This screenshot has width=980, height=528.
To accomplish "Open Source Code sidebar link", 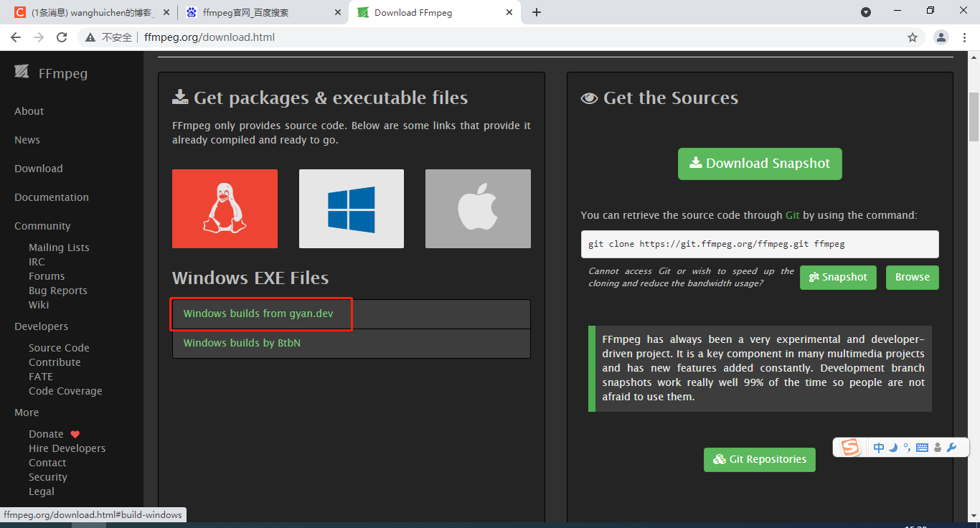I will click(59, 348).
